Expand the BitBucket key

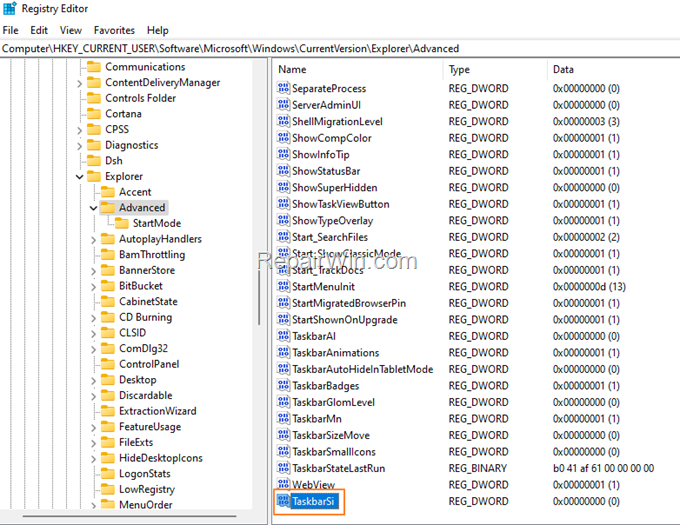(93, 287)
